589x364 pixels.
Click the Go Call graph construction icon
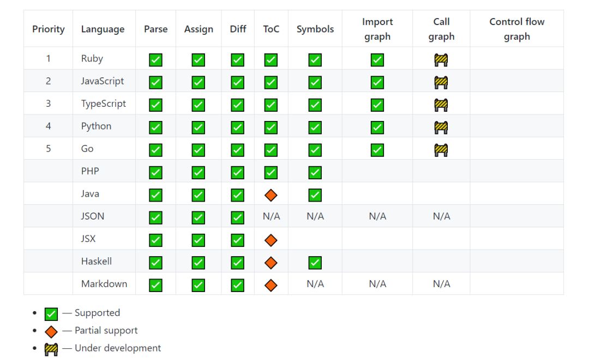coord(441,150)
